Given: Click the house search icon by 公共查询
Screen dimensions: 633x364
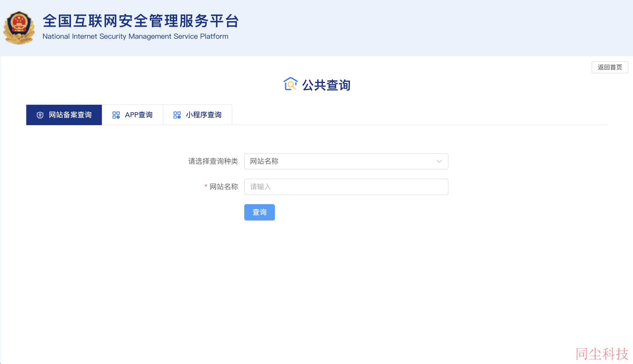Looking at the screenshot, I should tap(290, 84).
